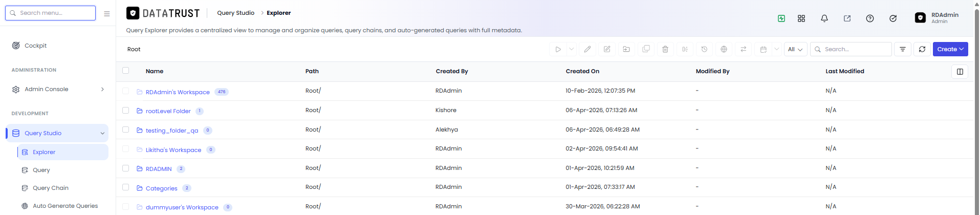Screen dimensions: 980x215
Task: Click the calendar schedule toolbar icon
Action: [x=763, y=49]
